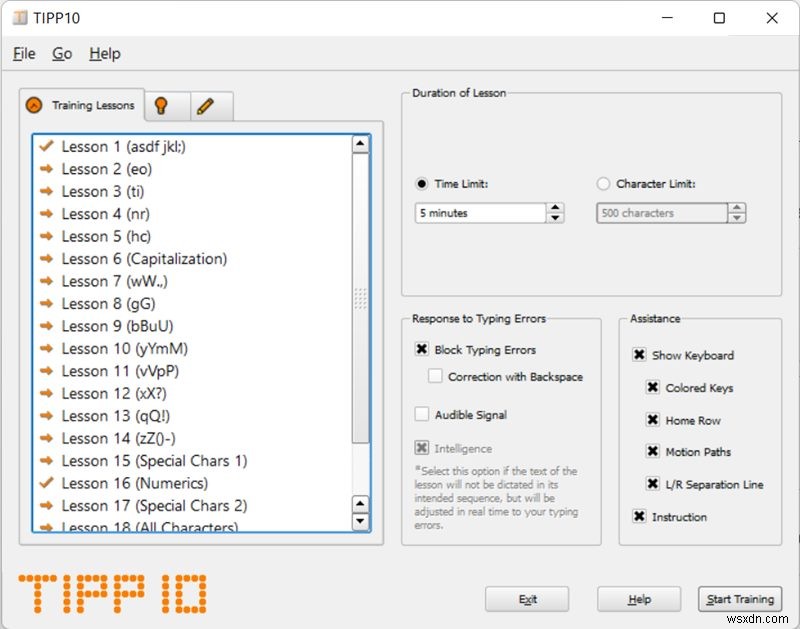Toggle the Intelligence checkbox
This screenshot has width=800, height=629.
pyautogui.click(x=422, y=448)
